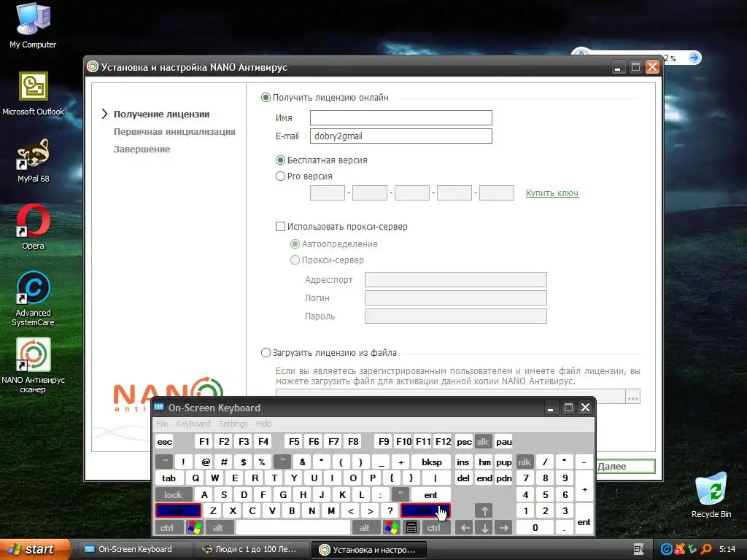Click the left arrow key on keyboard
Screen dimensions: 747x560
[465, 528]
